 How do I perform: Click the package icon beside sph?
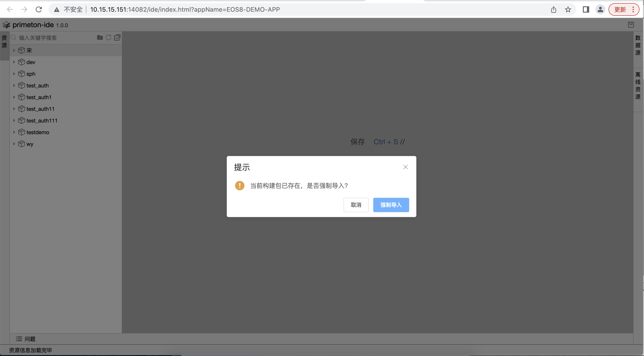22,74
